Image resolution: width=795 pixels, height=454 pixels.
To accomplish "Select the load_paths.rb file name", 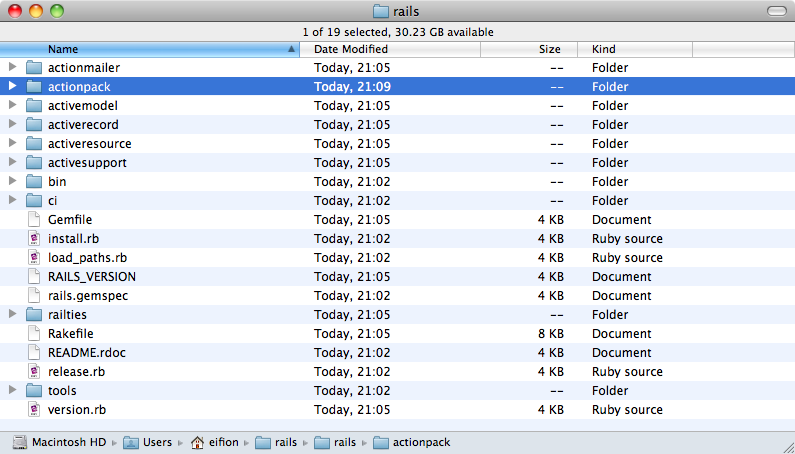I will click(87, 258).
